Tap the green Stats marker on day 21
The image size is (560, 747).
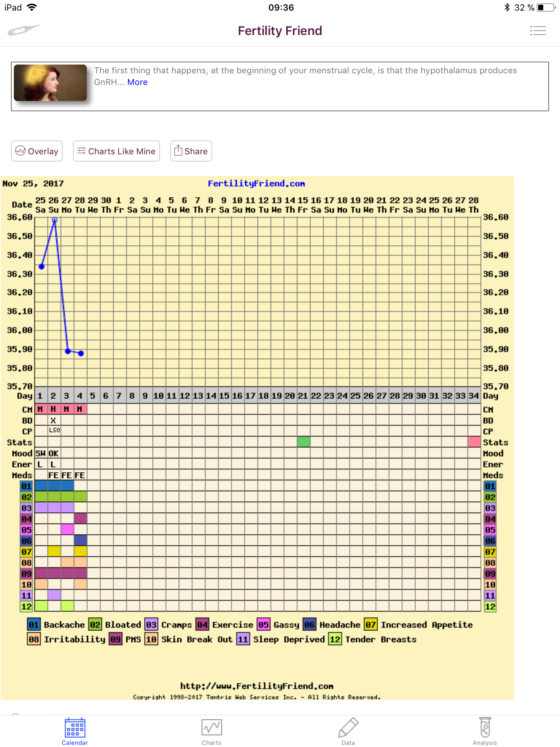[x=304, y=442]
